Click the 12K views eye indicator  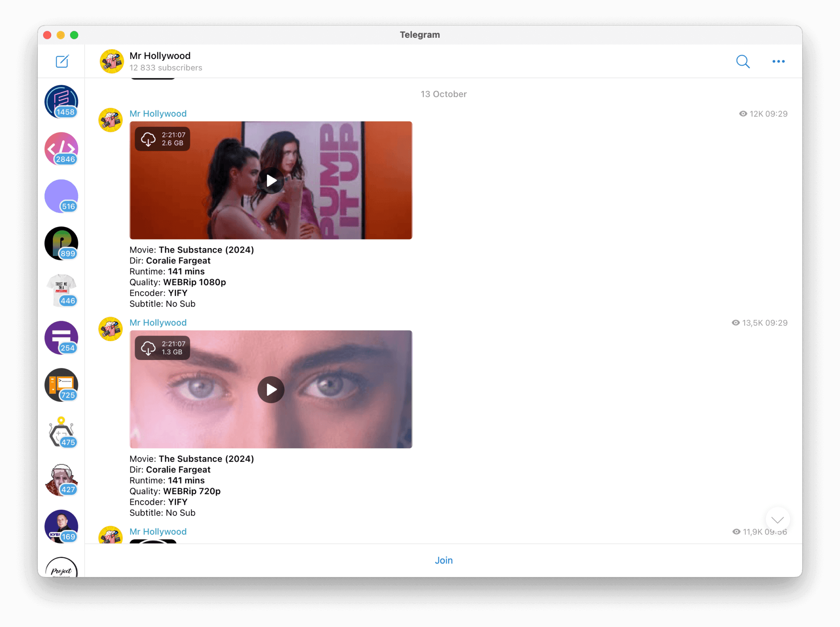[x=743, y=114]
